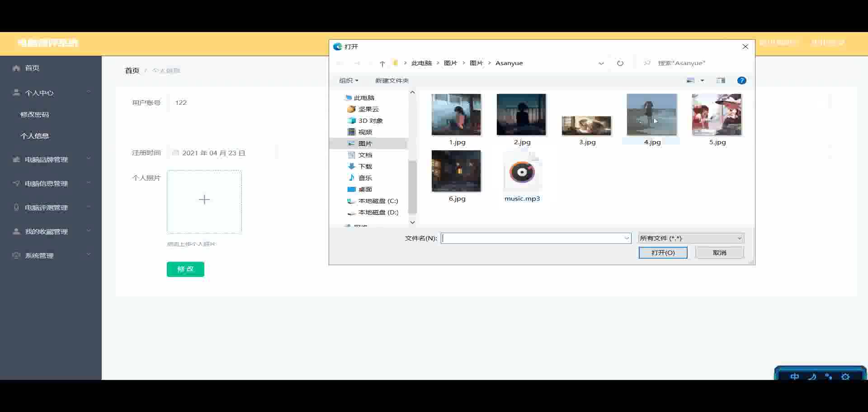Select the music.mp3 file icon
Image resolution: width=868 pixels, height=412 pixels.
pos(522,172)
